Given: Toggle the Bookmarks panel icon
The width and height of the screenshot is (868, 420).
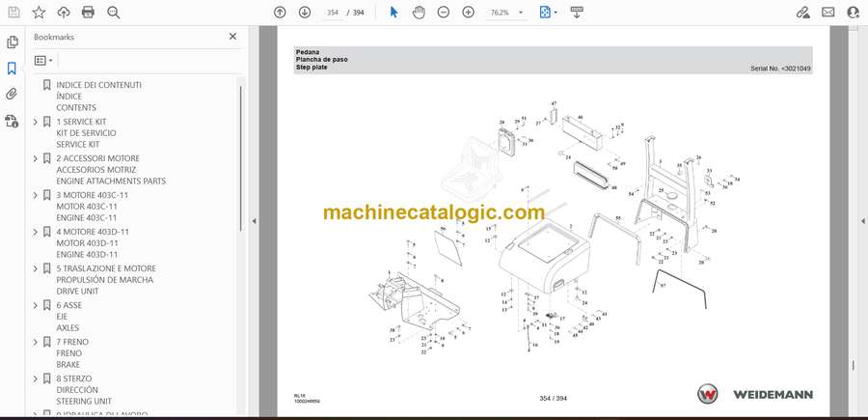Looking at the screenshot, I should click(x=12, y=69).
